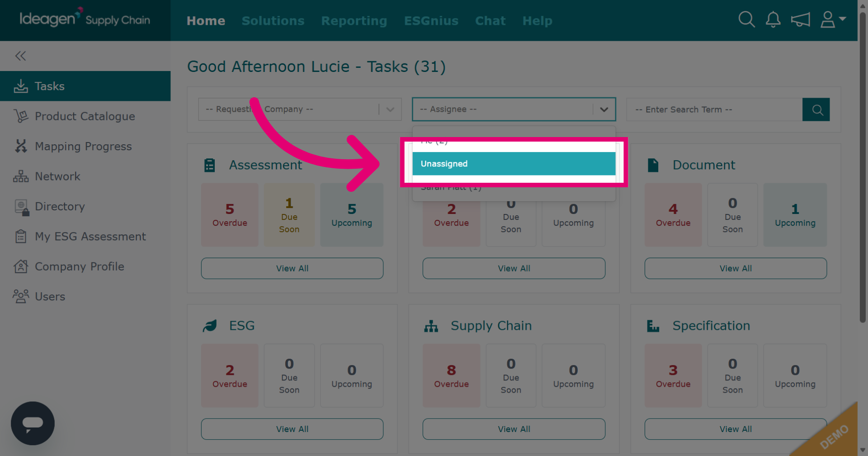Click View All in the top middle card
Screen dimensions: 868x456
click(514, 268)
